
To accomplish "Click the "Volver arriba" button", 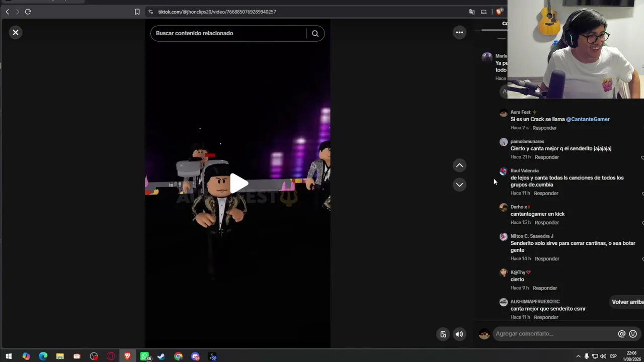I will 627,302.
